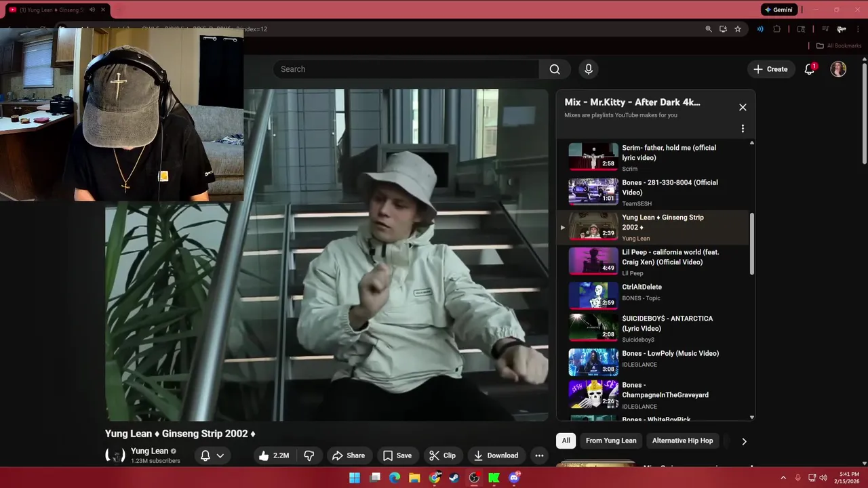This screenshot has height=488, width=868.
Task: Click the YouTube search magnifier button
Action: tap(555, 69)
